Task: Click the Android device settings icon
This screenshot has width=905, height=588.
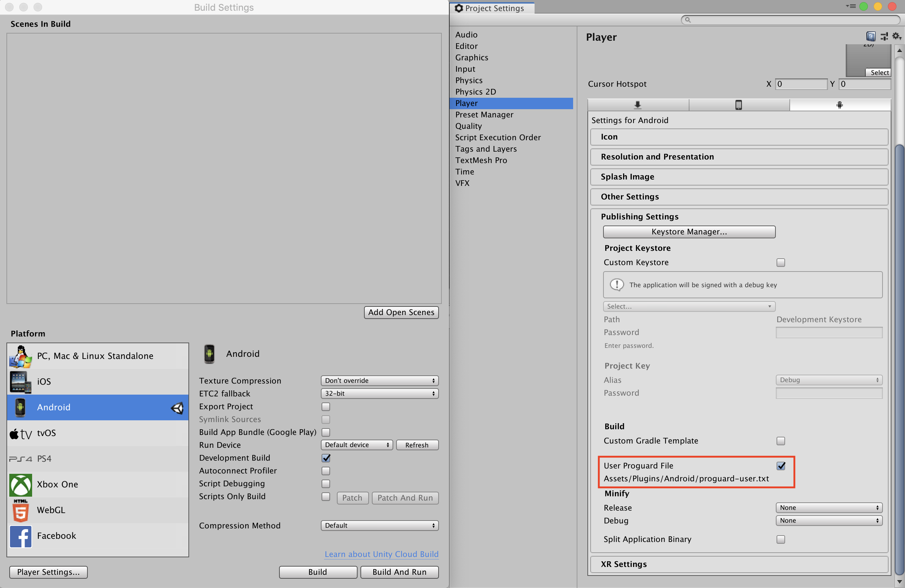Action: coord(839,105)
